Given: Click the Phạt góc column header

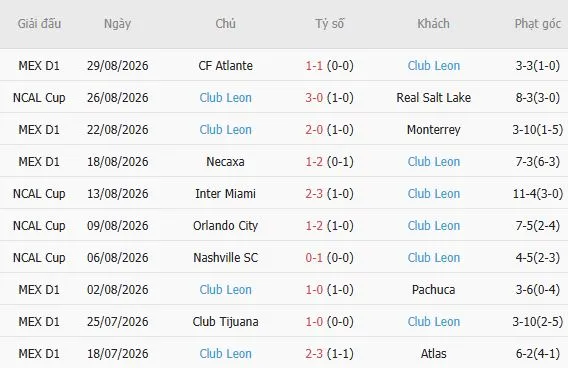Looking at the screenshot, I should click(538, 24).
